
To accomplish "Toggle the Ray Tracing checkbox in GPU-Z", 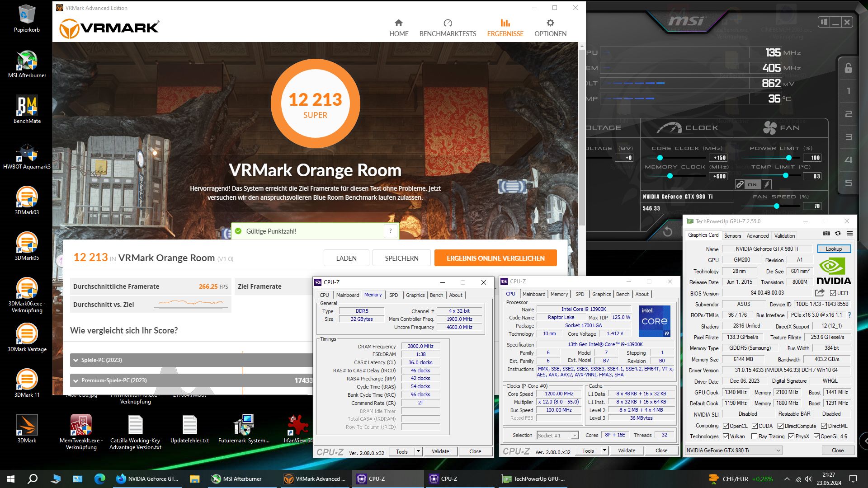I will point(754,436).
